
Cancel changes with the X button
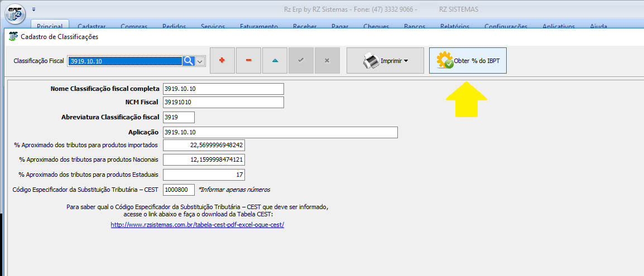coord(327,60)
